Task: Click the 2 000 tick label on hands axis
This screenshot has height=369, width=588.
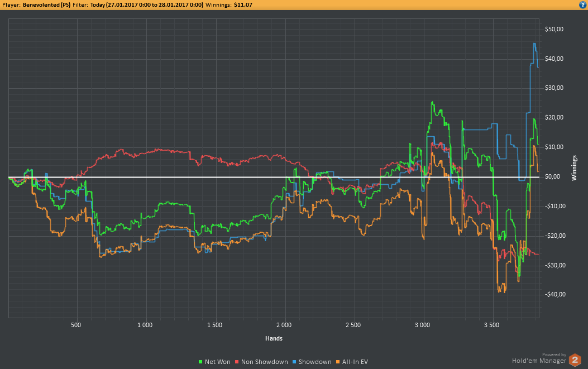Action: (x=284, y=325)
